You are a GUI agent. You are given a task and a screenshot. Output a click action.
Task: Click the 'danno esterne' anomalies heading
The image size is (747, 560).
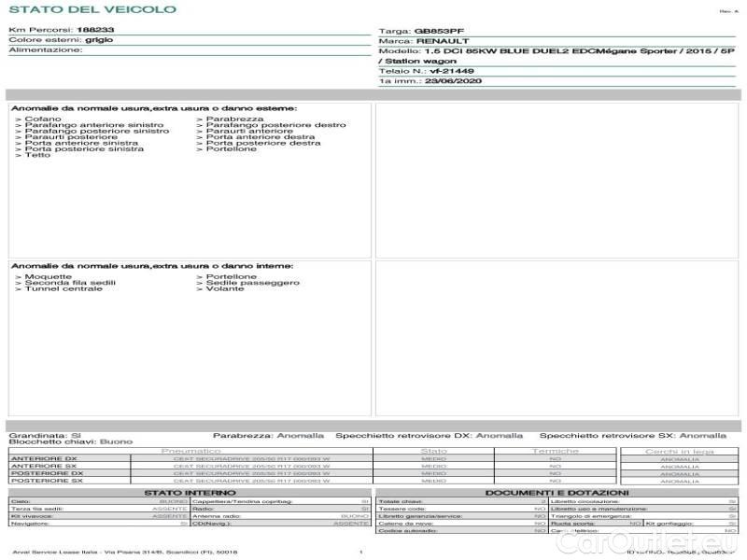click(x=154, y=108)
